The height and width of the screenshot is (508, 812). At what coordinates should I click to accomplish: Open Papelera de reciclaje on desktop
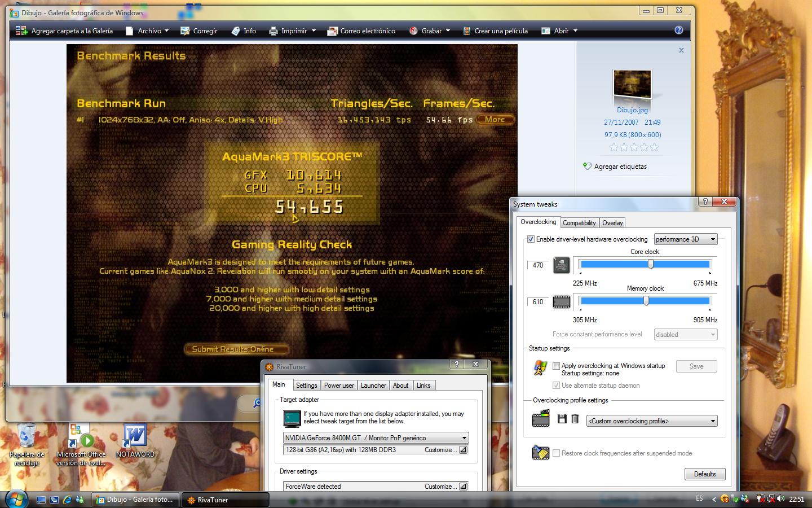27,445
